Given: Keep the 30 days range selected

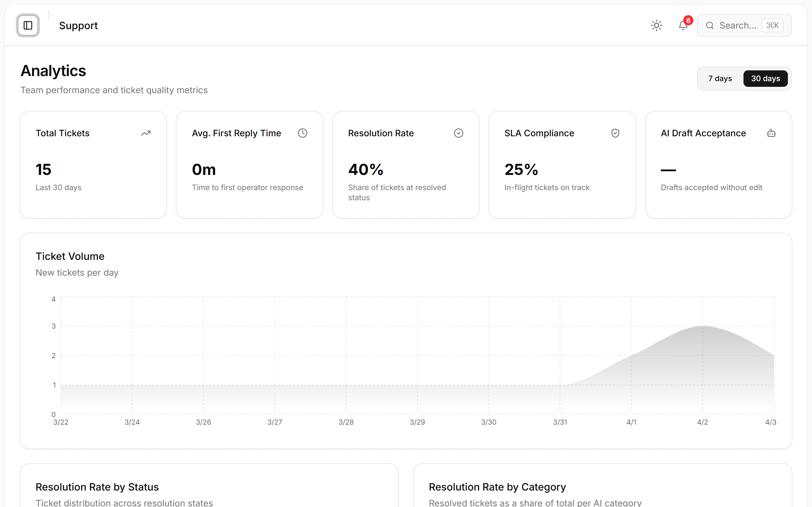Looking at the screenshot, I should tap(765, 78).
